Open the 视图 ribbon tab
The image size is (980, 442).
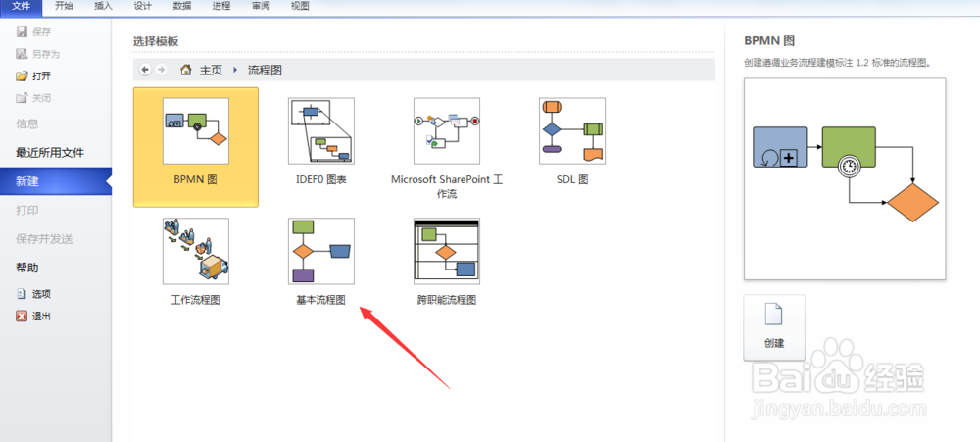[x=300, y=7]
